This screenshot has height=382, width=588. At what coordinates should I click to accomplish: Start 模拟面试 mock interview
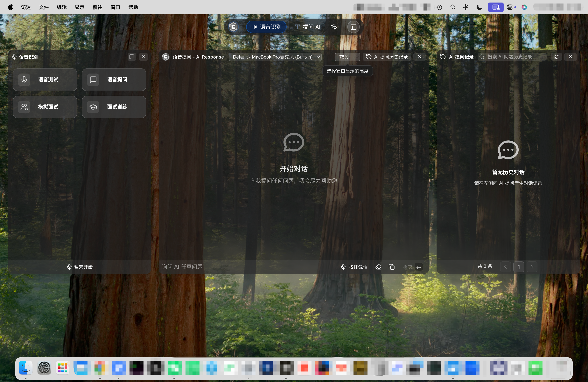coord(45,107)
